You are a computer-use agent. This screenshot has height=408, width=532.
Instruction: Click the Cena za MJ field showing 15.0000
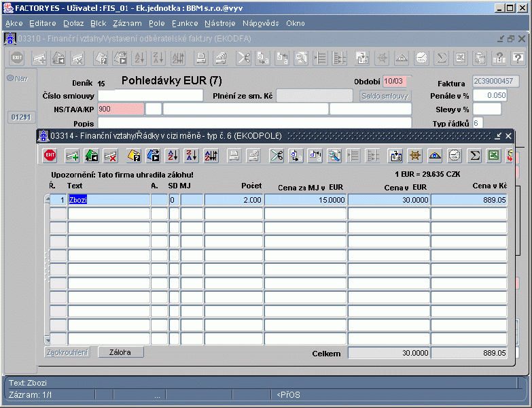click(x=305, y=200)
